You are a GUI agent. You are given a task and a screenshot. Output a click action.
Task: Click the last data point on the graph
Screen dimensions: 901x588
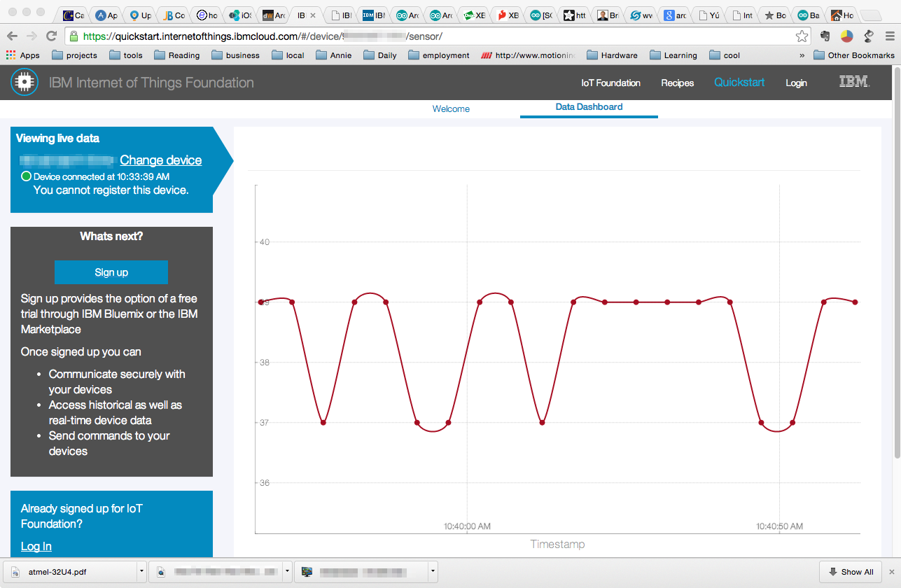pyautogui.click(x=855, y=302)
